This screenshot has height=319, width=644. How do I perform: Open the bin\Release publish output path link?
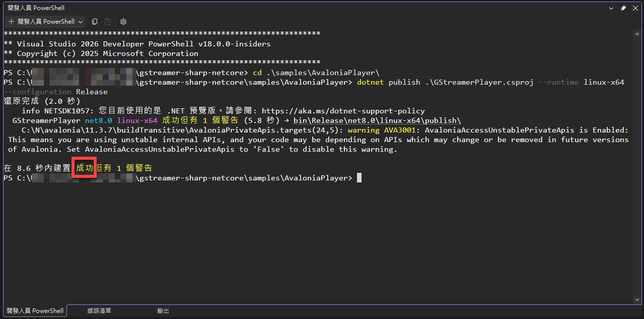click(x=377, y=120)
